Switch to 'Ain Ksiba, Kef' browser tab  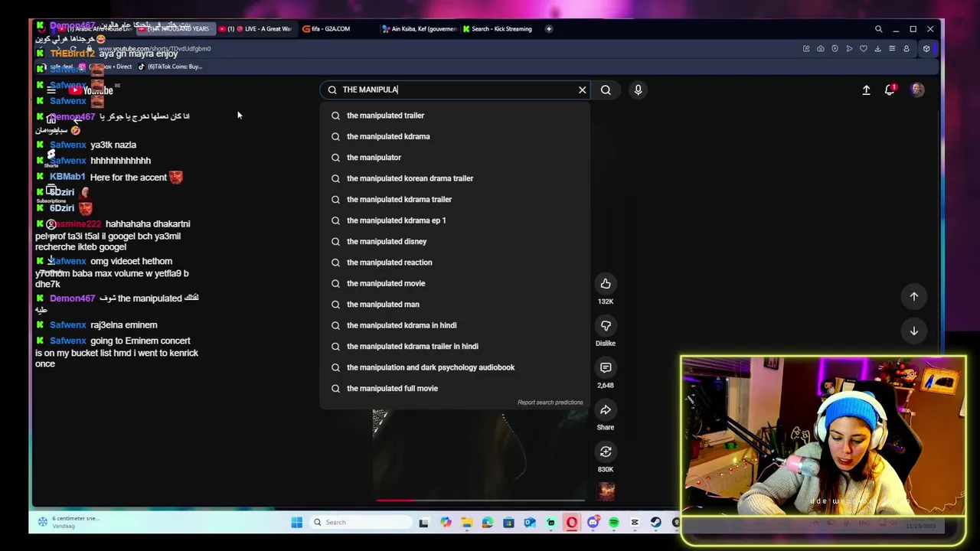pos(420,29)
